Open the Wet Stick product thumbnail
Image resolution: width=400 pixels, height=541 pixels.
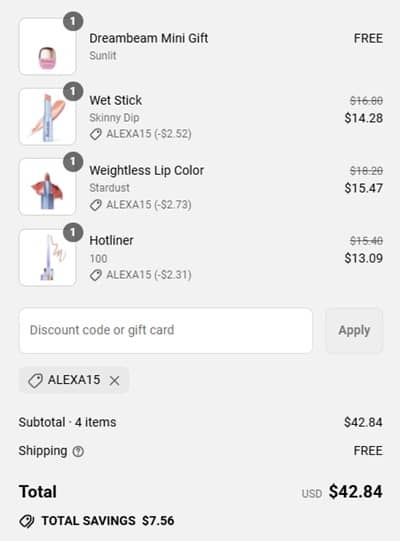pos(48,117)
